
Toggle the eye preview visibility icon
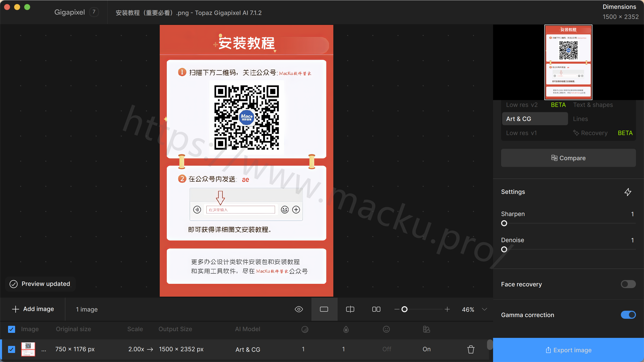point(299,309)
